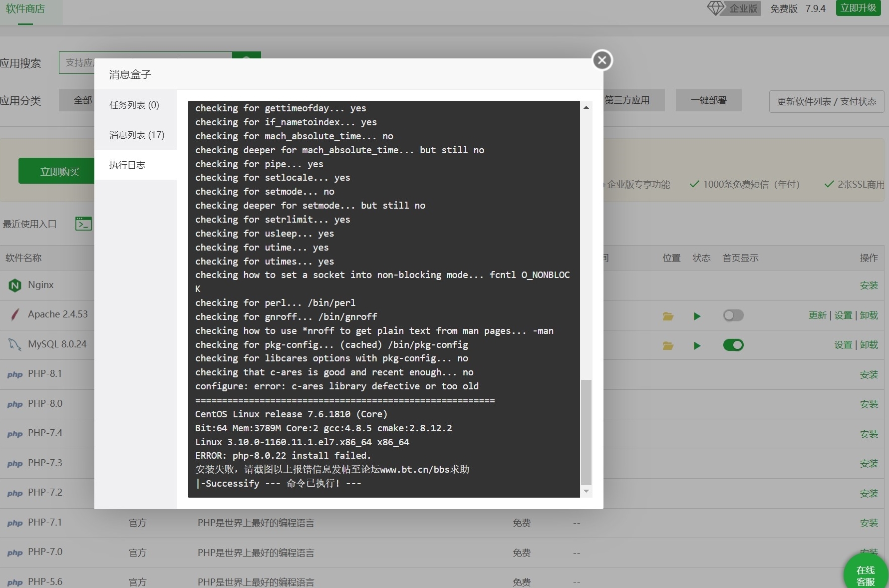Image resolution: width=889 pixels, height=588 pixels.
Task: Click Apache 2.4.53 software name
Action: 58,314
